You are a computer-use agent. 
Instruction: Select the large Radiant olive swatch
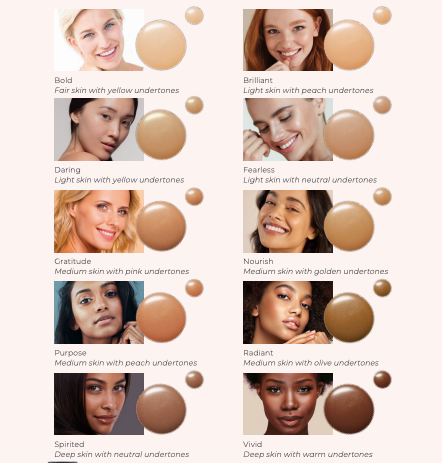tap(349, 317)
